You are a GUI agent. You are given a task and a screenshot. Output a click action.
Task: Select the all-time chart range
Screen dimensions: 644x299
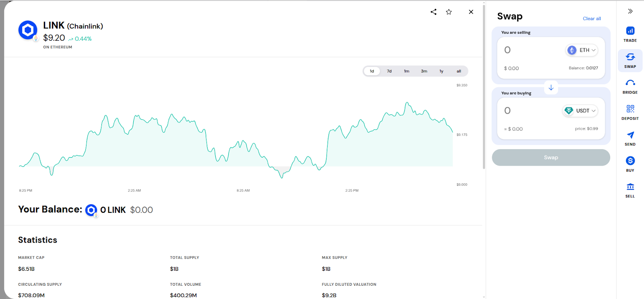click(459, 71)
